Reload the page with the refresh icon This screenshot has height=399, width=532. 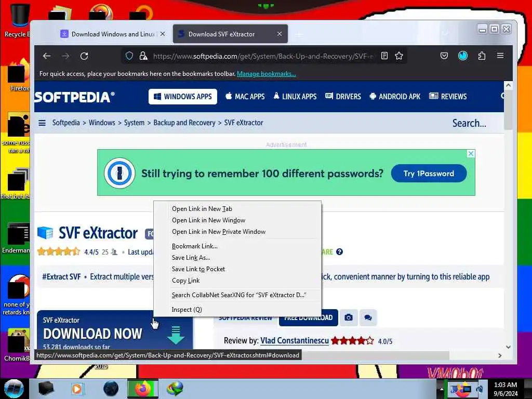click(x=84, y=56)
